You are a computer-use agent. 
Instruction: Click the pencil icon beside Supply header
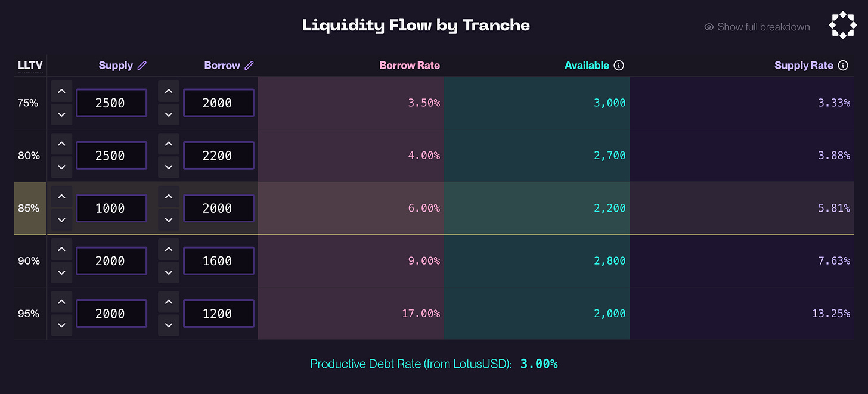pos(142,66)
